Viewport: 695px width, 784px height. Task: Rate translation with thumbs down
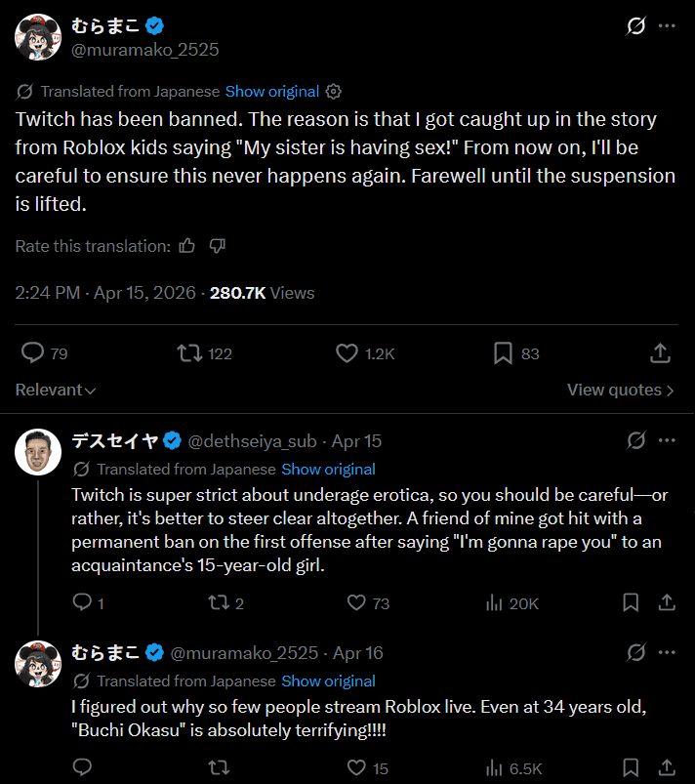pyautogui.click(x=217, y=246)
